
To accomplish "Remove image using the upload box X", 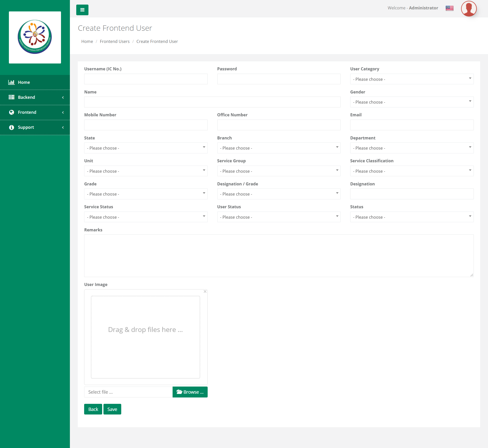I will tap(205, 292).
